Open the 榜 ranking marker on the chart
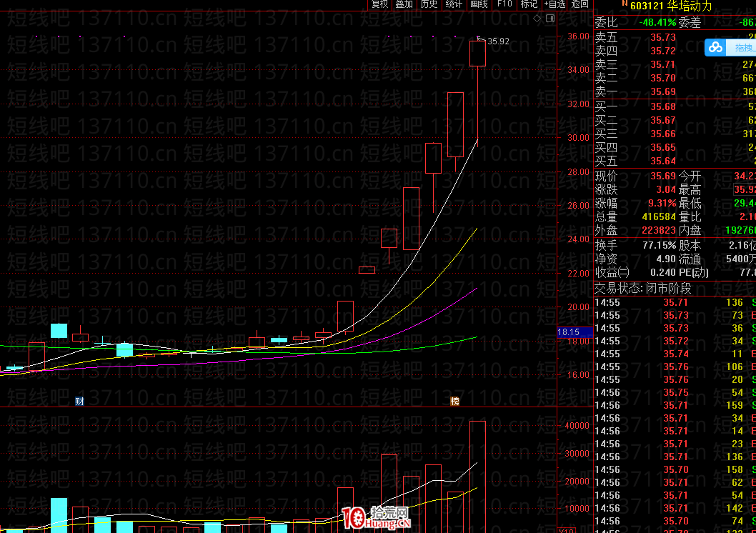Viewport: 756px width, 533px height. tap(454, 401)
